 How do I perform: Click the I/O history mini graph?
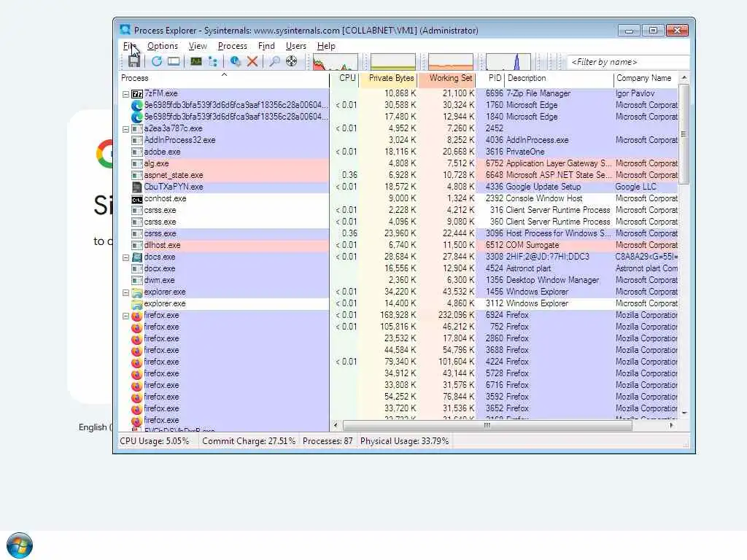508,62
